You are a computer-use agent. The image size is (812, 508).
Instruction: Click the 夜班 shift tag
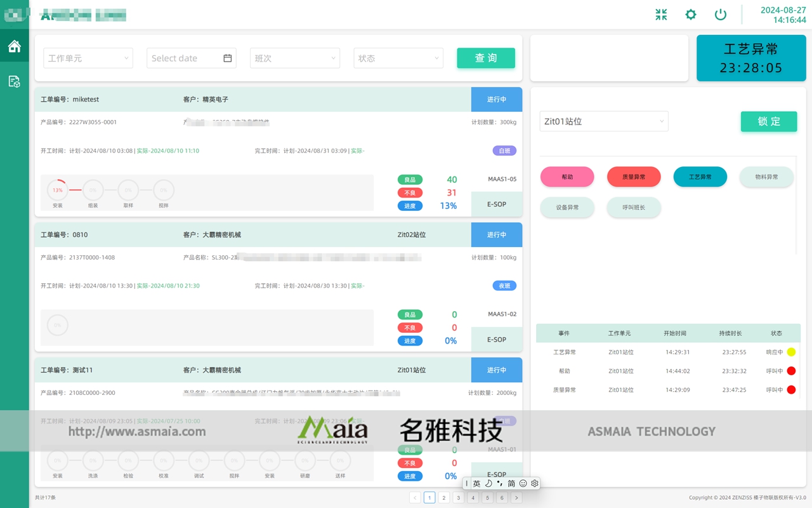point(504,286)
